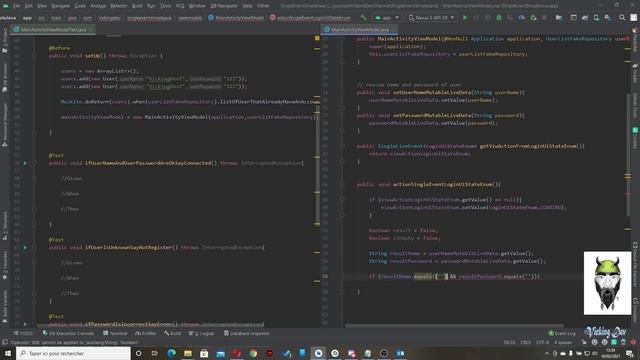640x360 pixels.
Task: Click the Cortana circle icon
Action: coord(138,353)
